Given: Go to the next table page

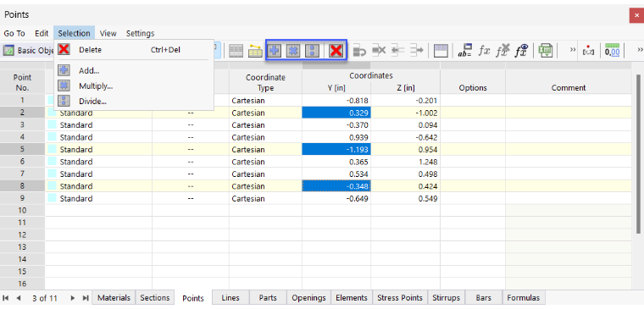Looking at the screenshot, I should pyautogui.click(x=73, y=298).
